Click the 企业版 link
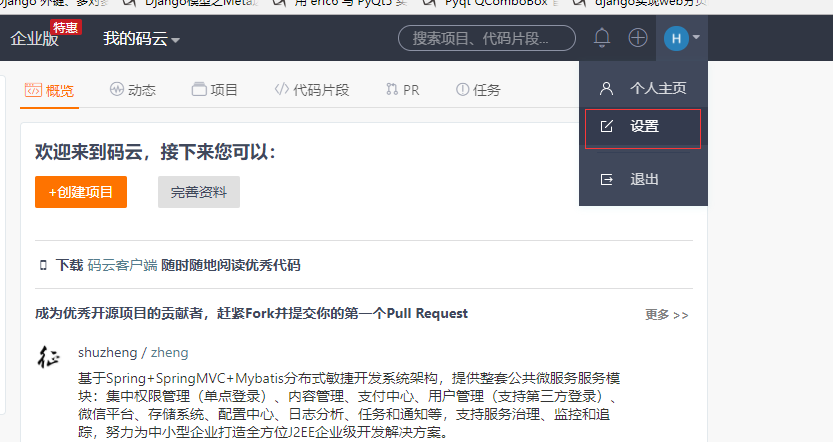 (x=35, y=39)
